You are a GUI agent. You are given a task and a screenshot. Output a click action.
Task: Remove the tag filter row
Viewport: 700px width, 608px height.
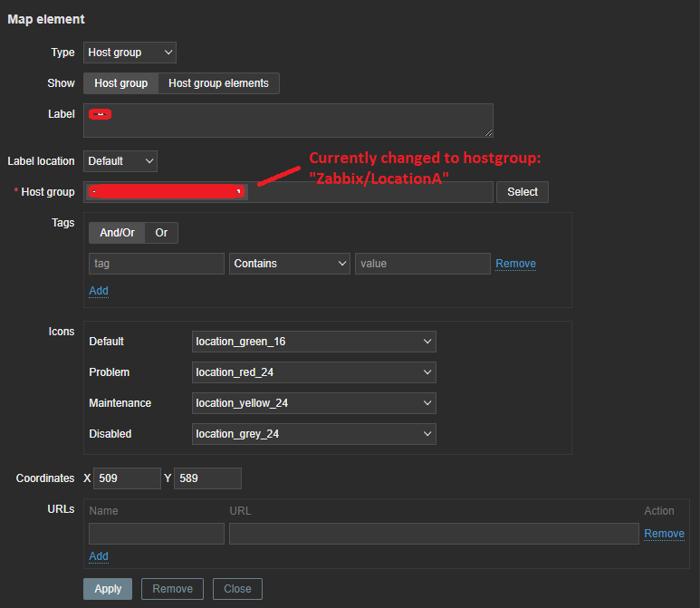pos(515,264)
